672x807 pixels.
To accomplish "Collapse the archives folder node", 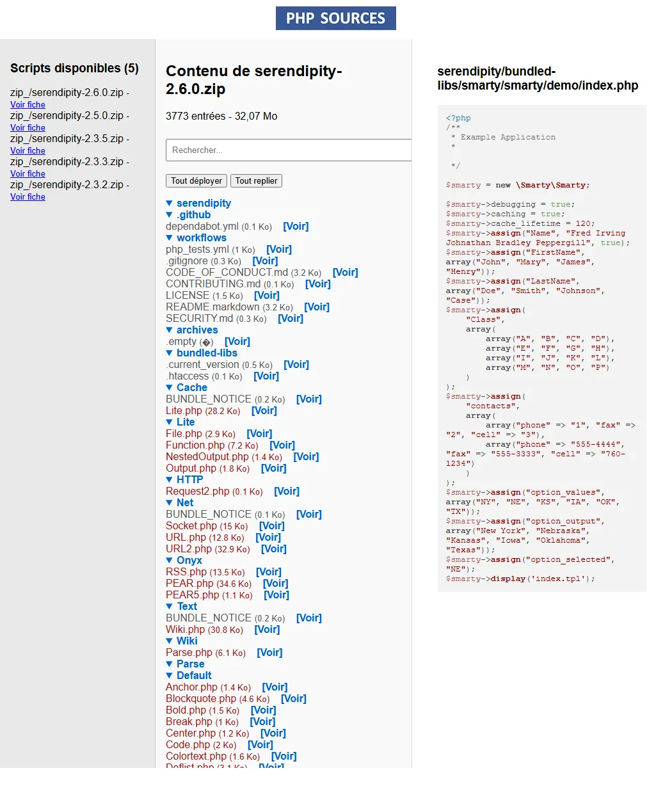I will click(x=191, y=330).
